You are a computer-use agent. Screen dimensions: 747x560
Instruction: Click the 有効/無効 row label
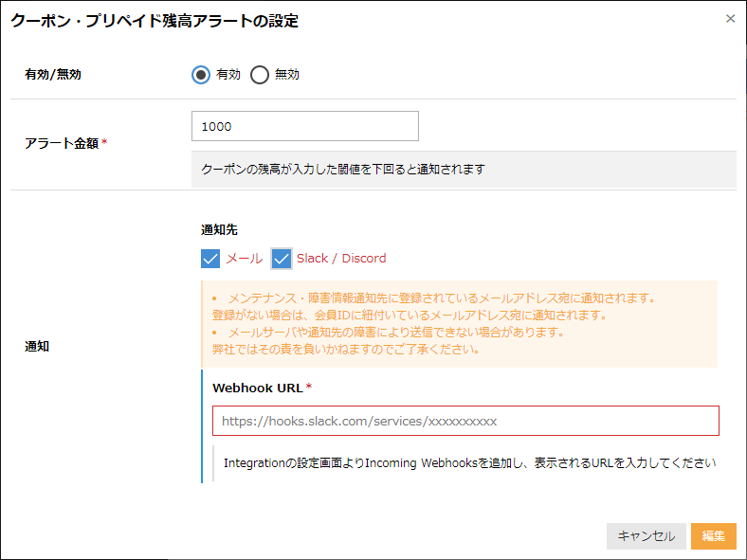pos(53,75)
